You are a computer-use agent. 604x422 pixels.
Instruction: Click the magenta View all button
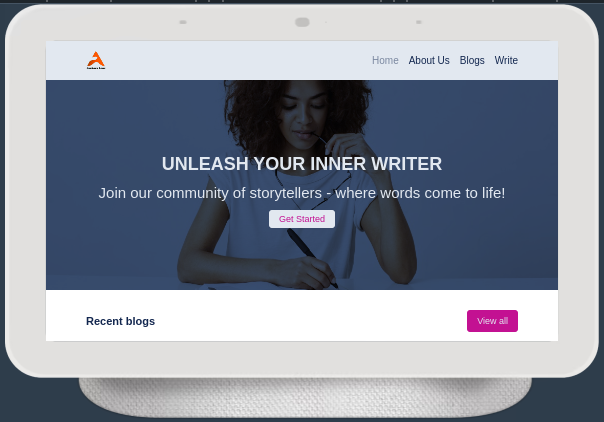[492, 321]
